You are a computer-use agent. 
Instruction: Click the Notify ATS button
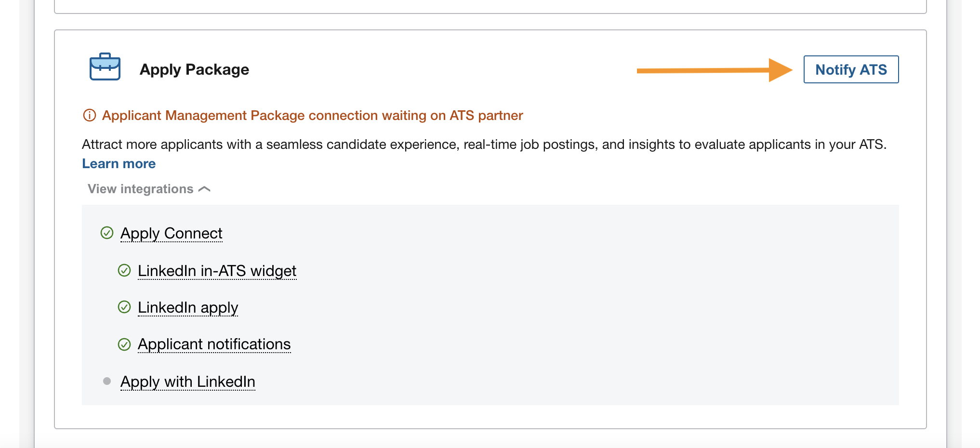coord(851,69)
